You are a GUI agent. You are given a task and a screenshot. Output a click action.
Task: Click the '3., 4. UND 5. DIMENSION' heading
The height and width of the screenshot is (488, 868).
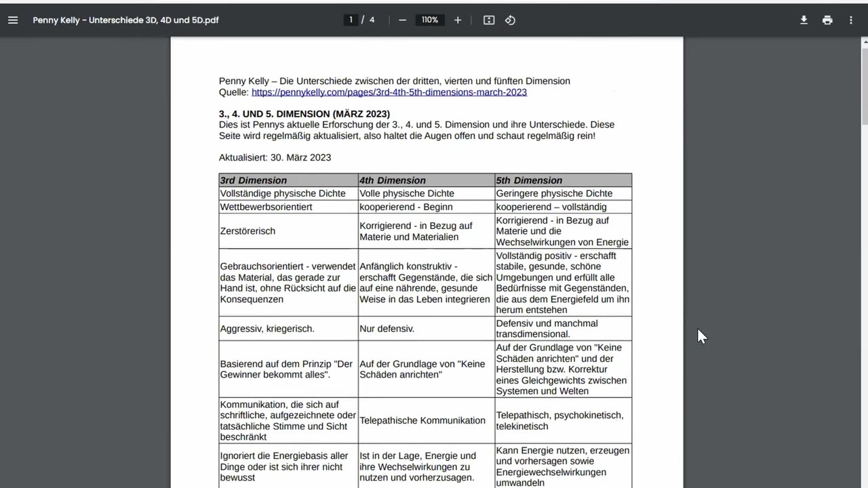(x=304, y=114)
